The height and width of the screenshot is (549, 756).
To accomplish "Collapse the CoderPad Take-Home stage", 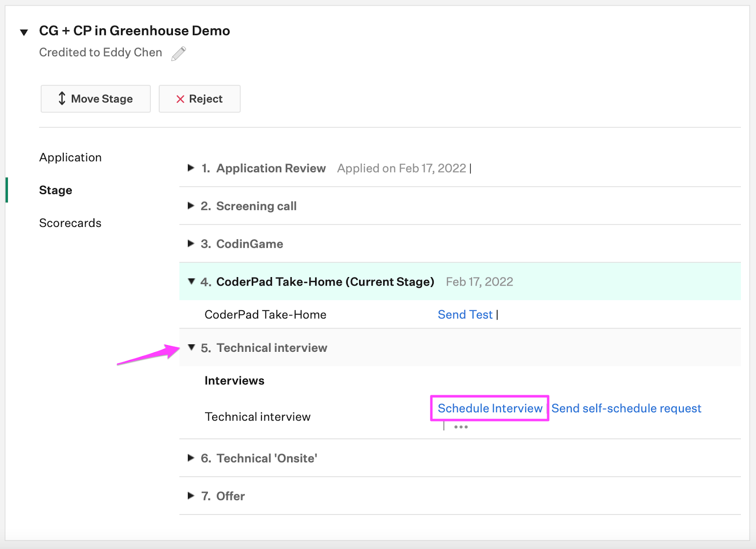I will (x=190, y=281).
